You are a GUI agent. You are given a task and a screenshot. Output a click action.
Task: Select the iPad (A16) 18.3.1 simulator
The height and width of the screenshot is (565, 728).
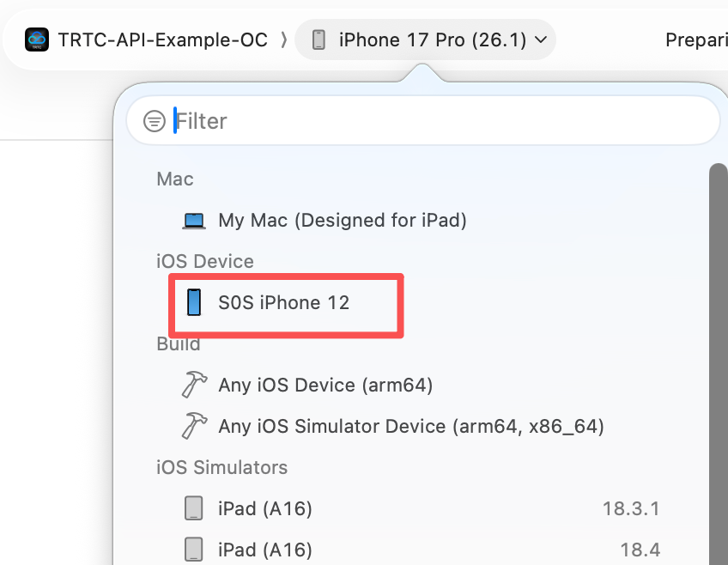point(265,508)
